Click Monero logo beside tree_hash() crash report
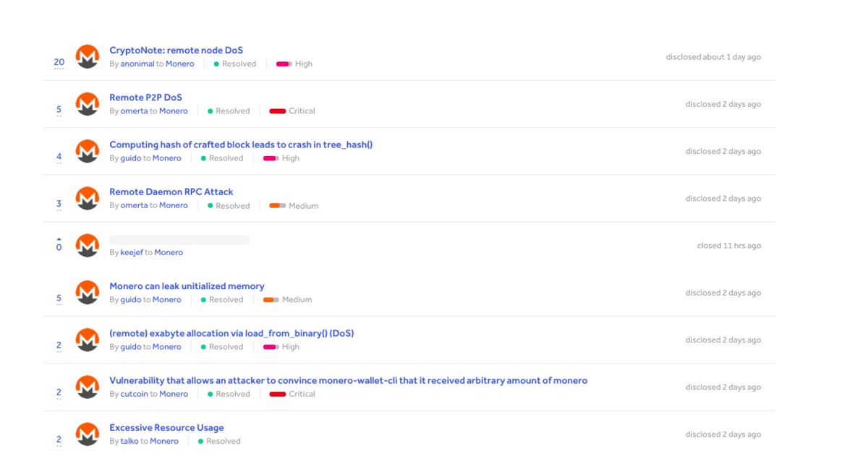 pos(88,151)
